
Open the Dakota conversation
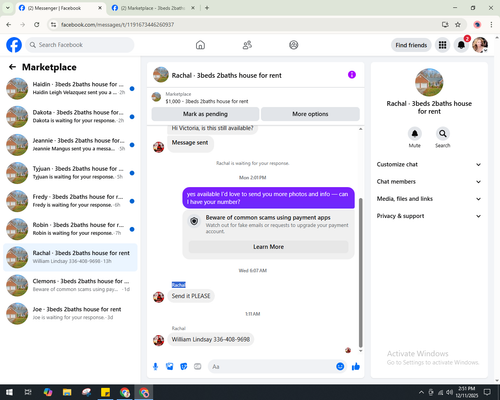coord(70,116)
